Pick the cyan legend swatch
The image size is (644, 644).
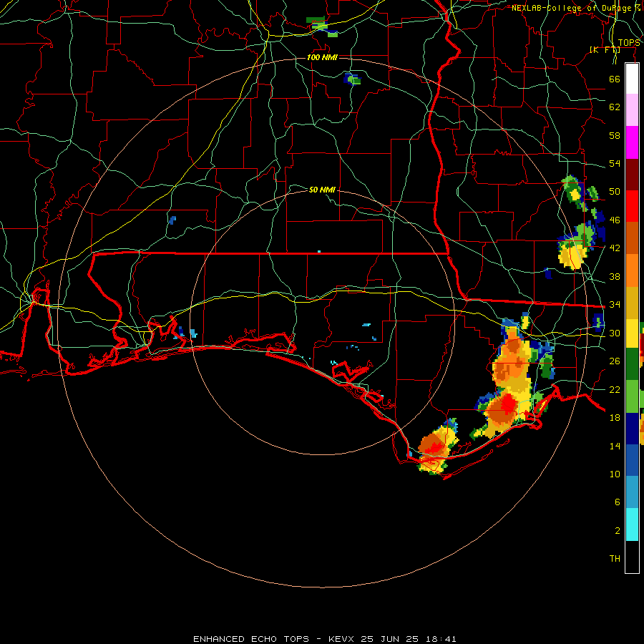[x=632, y=525]
